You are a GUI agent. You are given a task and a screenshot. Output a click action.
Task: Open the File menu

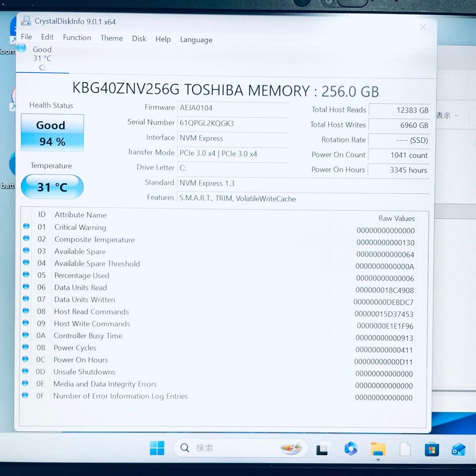(x=26, y=37)
